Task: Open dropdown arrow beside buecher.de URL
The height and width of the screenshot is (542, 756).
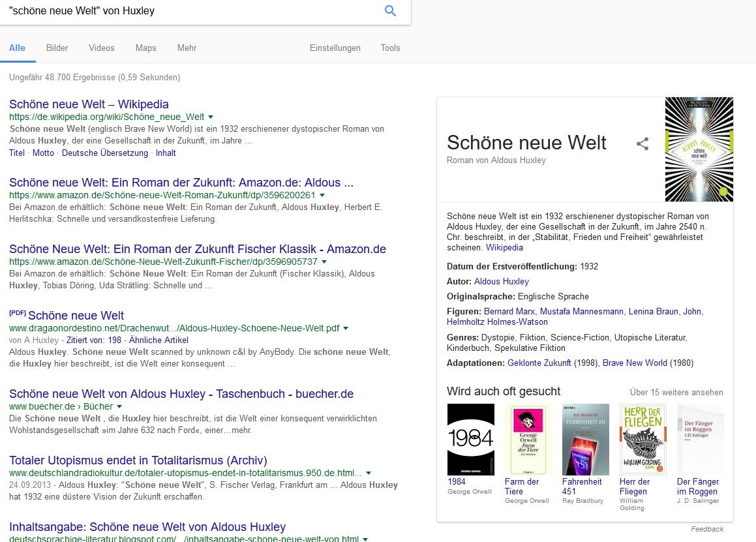Action: 119,407
